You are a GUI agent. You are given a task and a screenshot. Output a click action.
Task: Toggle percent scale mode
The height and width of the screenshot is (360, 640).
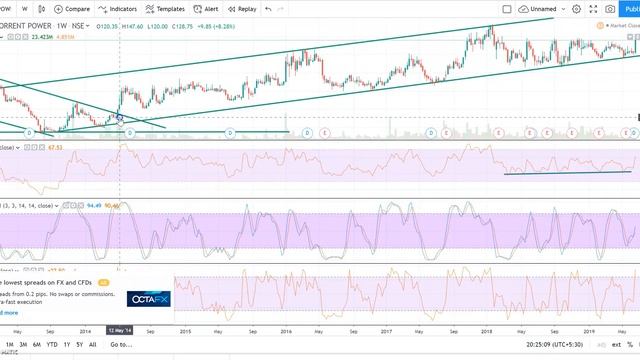[630, 345]
